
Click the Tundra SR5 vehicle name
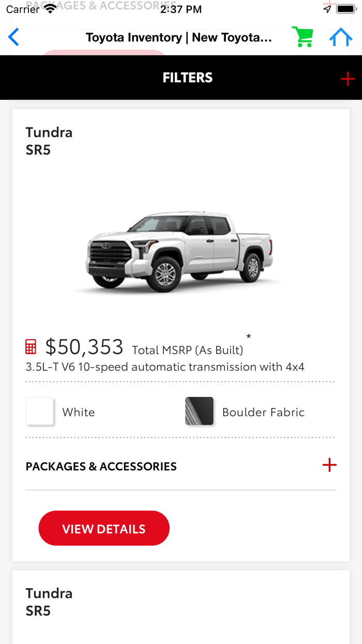[x=49, y=140]
